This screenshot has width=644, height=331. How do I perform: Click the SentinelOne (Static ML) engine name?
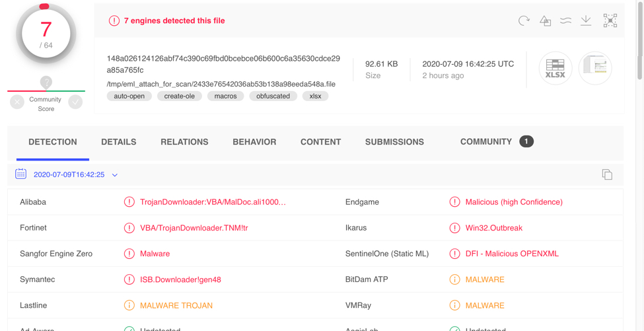(387, 254)
